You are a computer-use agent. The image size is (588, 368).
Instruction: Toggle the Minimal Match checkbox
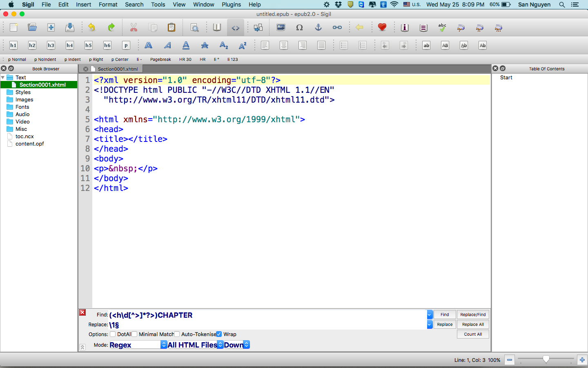point(134,334)
